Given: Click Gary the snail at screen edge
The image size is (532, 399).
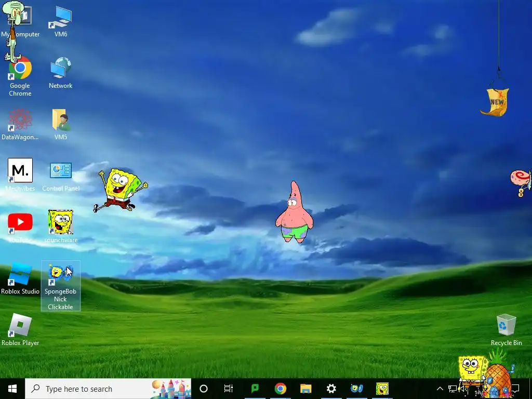Looking at the screenshot, I should point(521,182).
